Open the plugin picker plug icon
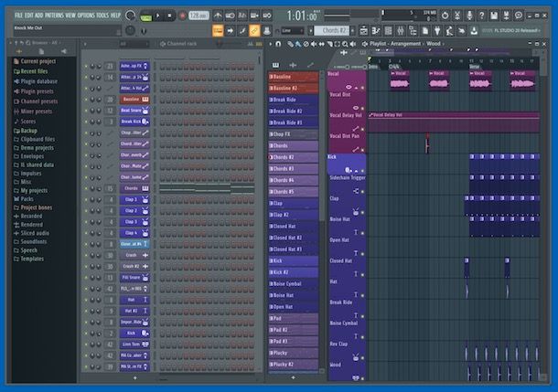Screen dimensions: 558x392 pos(437,31)
